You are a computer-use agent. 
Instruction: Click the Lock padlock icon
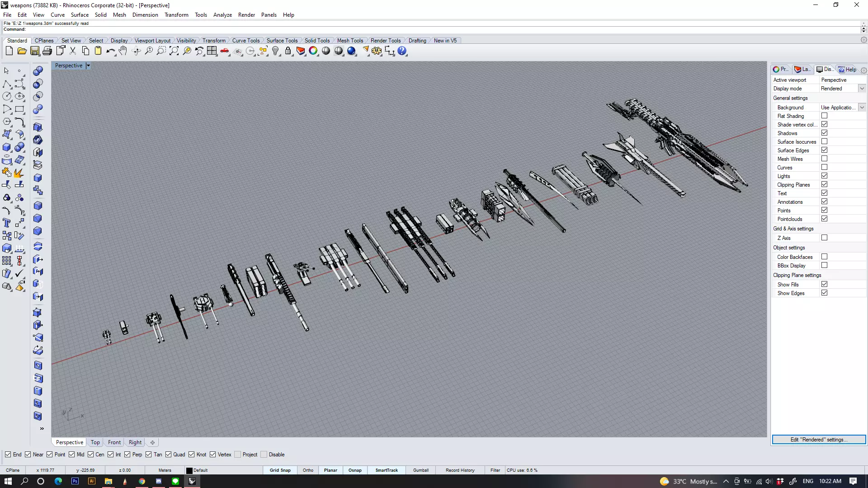click(x=288, y=51)
